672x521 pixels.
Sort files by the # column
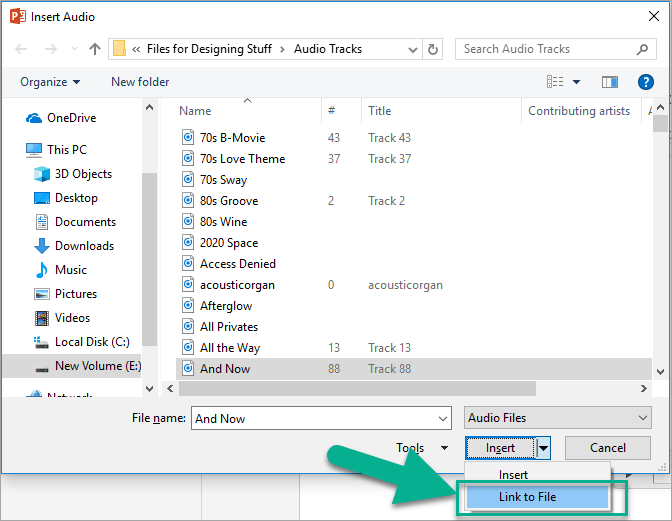point(331,111)
